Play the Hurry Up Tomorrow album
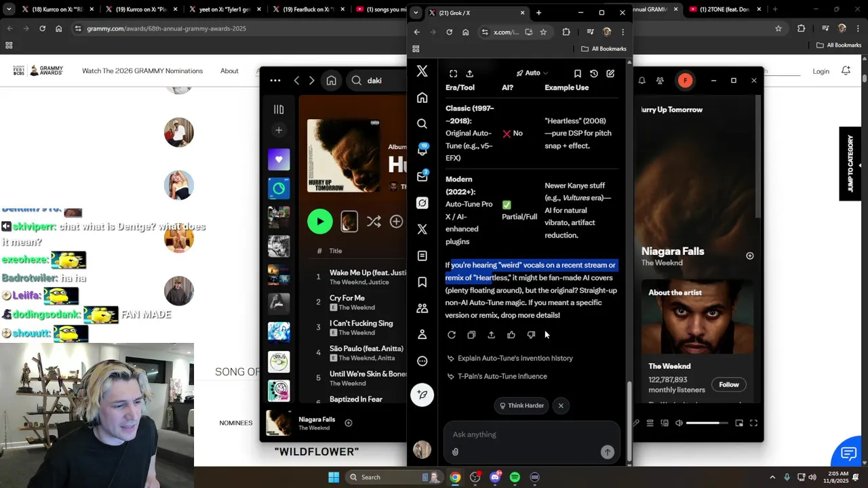 click(320, 222)
